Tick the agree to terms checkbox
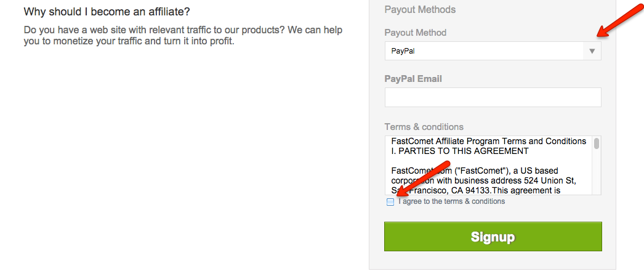This screenshot has height=279, width=644. (x=390, y=202)
